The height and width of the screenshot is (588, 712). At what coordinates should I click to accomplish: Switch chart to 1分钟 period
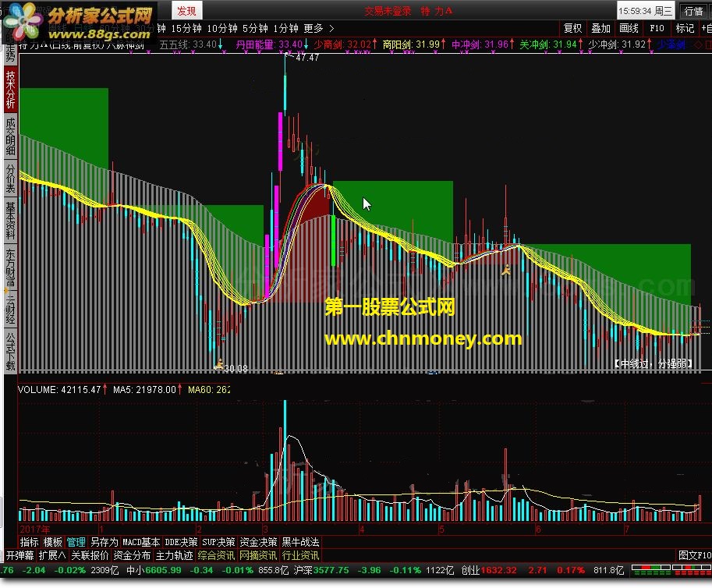285,29
